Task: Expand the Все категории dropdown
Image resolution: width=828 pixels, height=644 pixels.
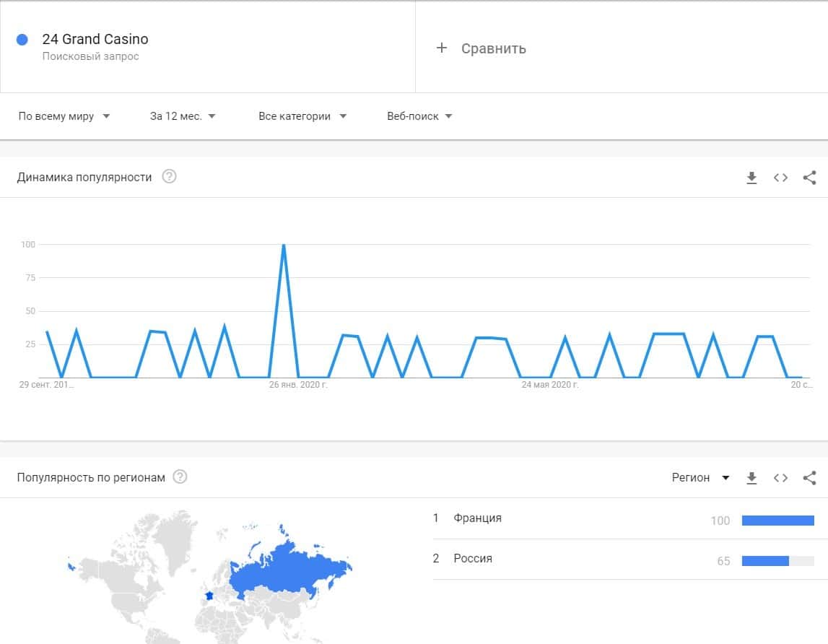Action: click(302, 116)
